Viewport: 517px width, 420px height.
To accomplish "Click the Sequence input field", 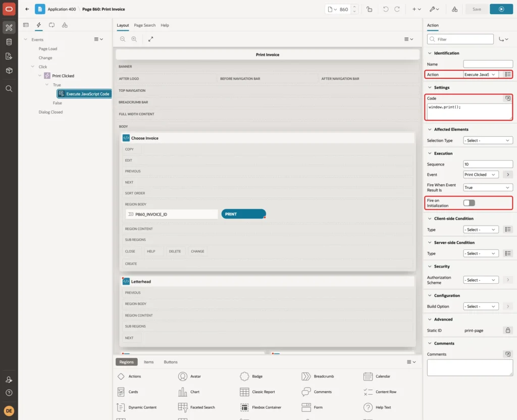I will pos(488,164).
